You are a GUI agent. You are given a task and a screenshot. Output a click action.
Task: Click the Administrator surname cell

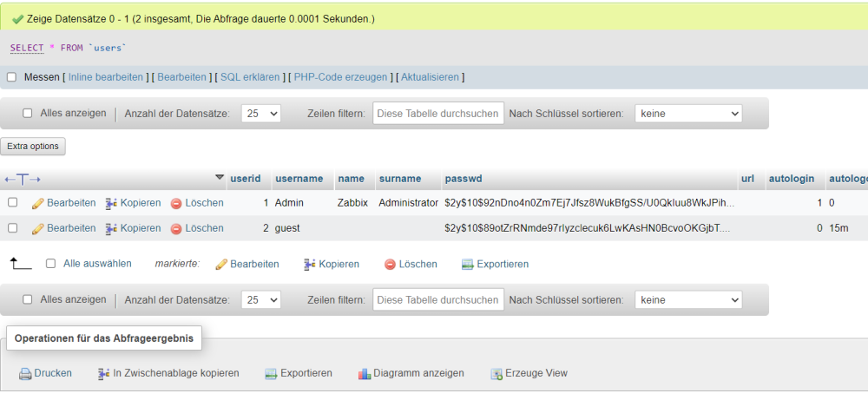point(409,203)
